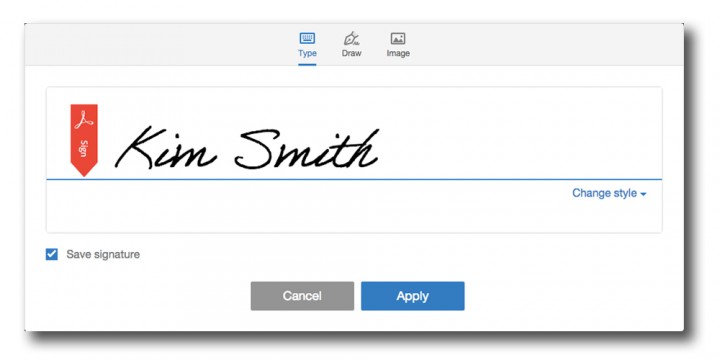
Task: Click the red Adobe Sign marker
Action: (x=84, y=140)
